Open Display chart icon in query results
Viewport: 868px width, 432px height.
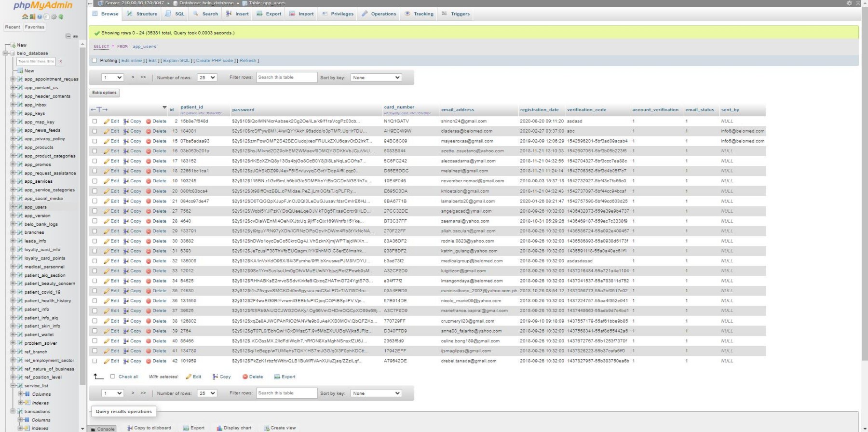(219, 428)
